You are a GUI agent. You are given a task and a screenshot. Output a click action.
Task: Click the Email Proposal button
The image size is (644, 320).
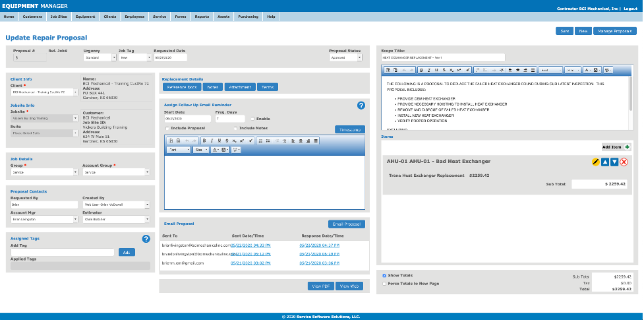click(346, 224)
